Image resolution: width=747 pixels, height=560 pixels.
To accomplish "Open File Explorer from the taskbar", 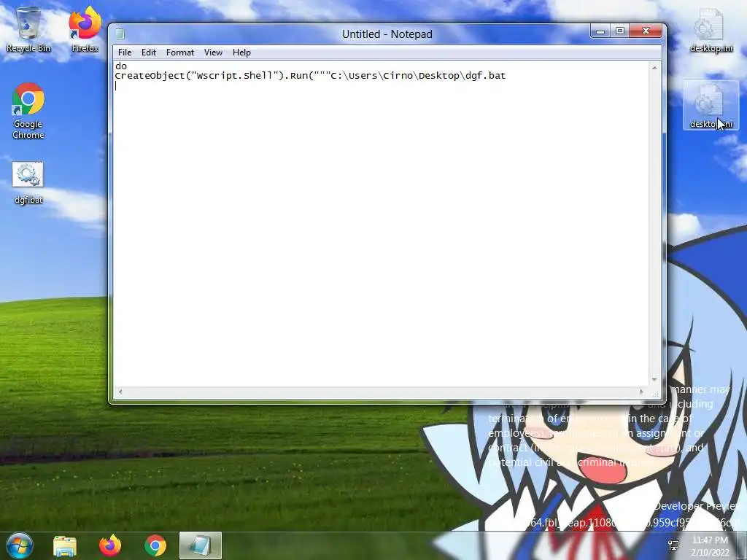I will pos(65,545).
